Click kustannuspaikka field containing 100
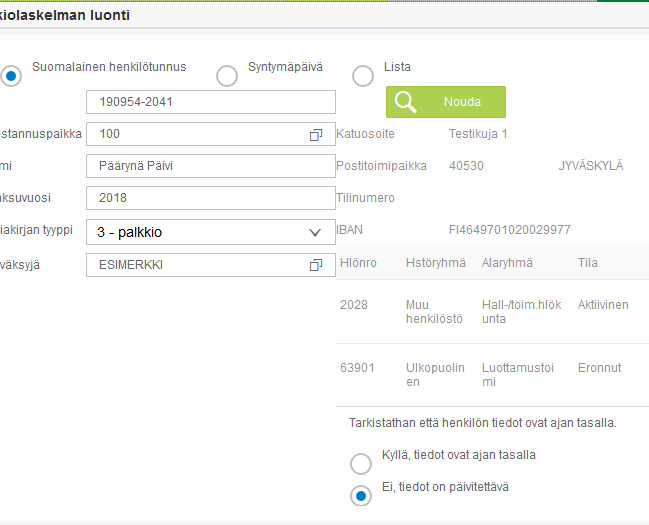649x525 pixels. pos(211,134)
